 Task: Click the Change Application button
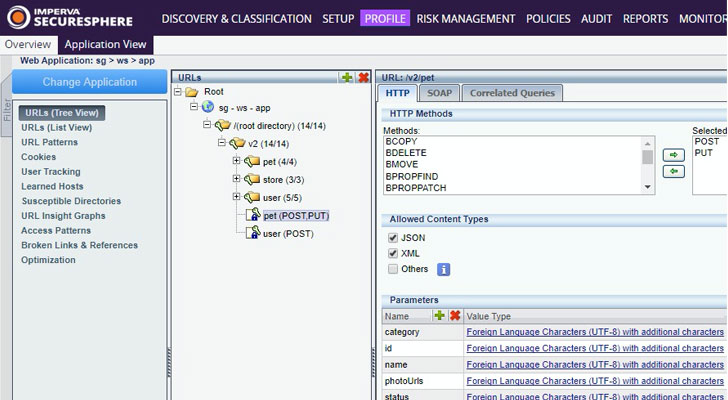tap(90, 82)
